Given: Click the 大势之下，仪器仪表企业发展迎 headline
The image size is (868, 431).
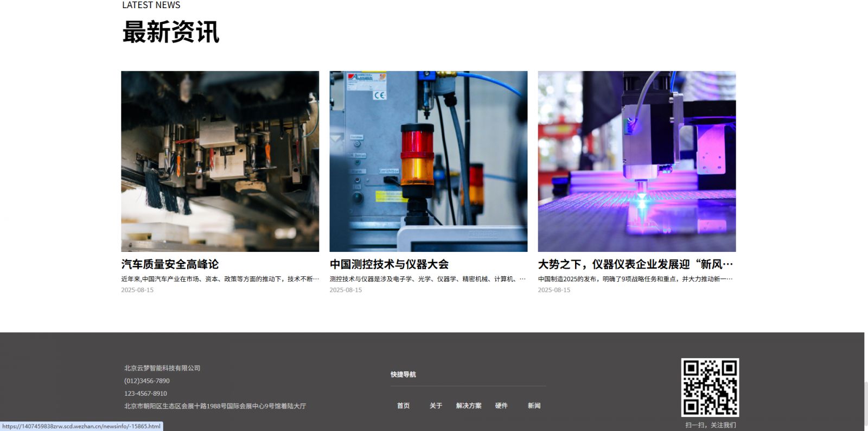Looking at the screenshot, I should 635,264.
